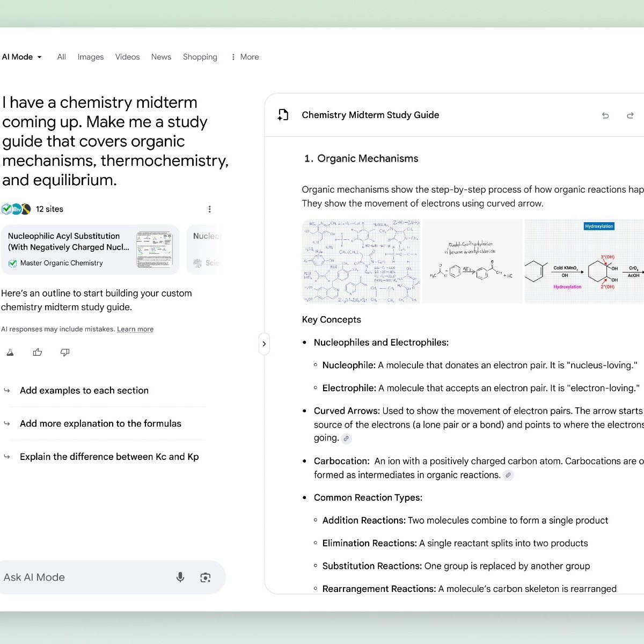Image resolution: width=644 pixels, height=644 pixels.
Task: Click the labs flask icon
Action: click(x=10, y=353)
